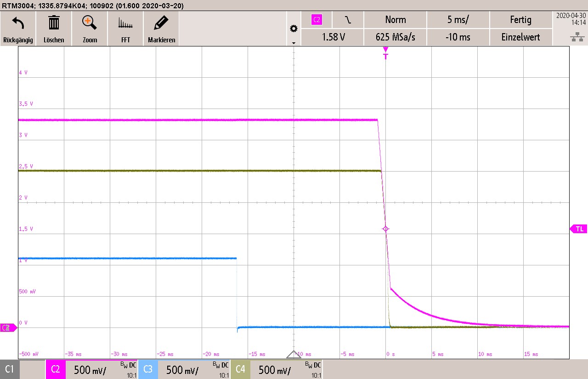Click the trigger position T marker
The width and height of the screenshot is (588, 379).
tap(386, 53)
